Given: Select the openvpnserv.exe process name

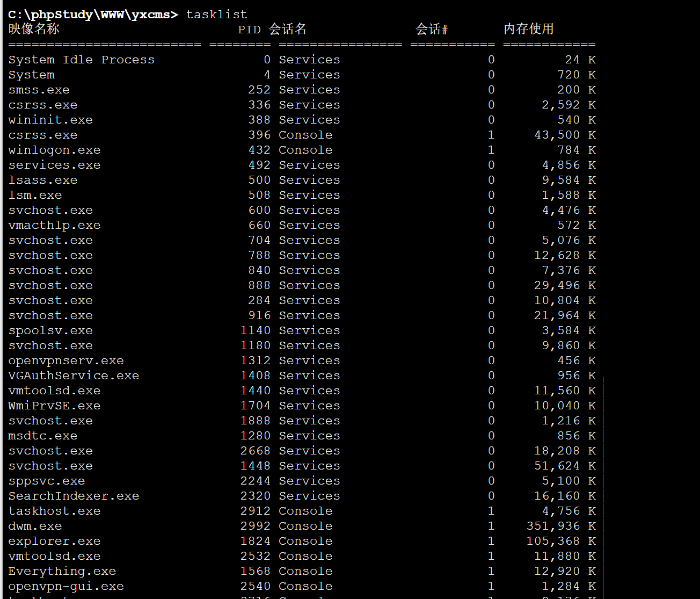Looking at the screenshot, I should point(66,360).
